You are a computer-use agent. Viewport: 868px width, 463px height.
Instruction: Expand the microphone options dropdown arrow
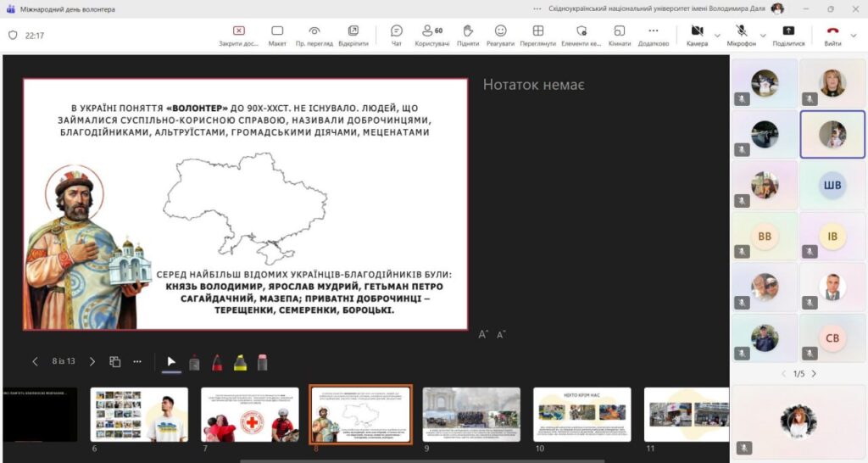pyautogui.click(x=765, y=36)
